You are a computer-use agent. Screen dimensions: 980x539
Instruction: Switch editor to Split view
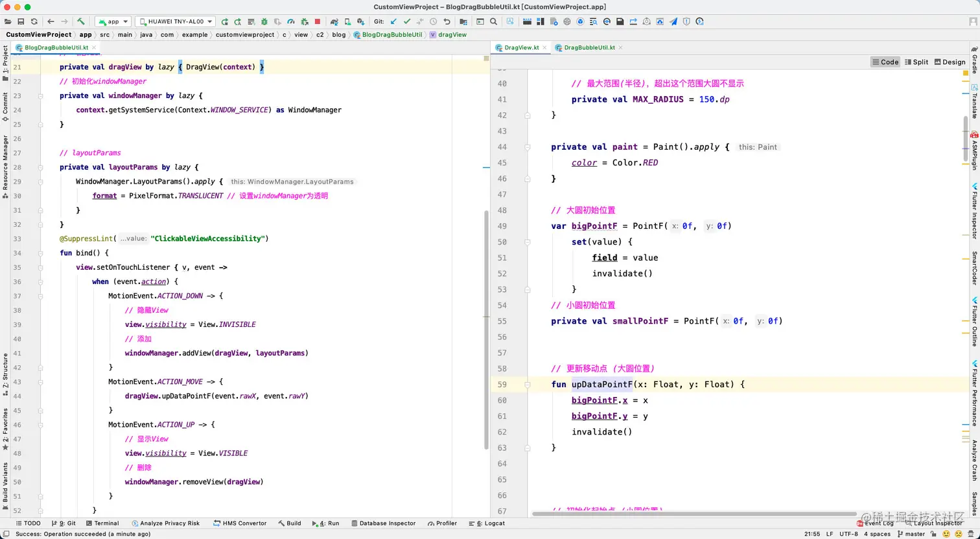coord(916,62)
